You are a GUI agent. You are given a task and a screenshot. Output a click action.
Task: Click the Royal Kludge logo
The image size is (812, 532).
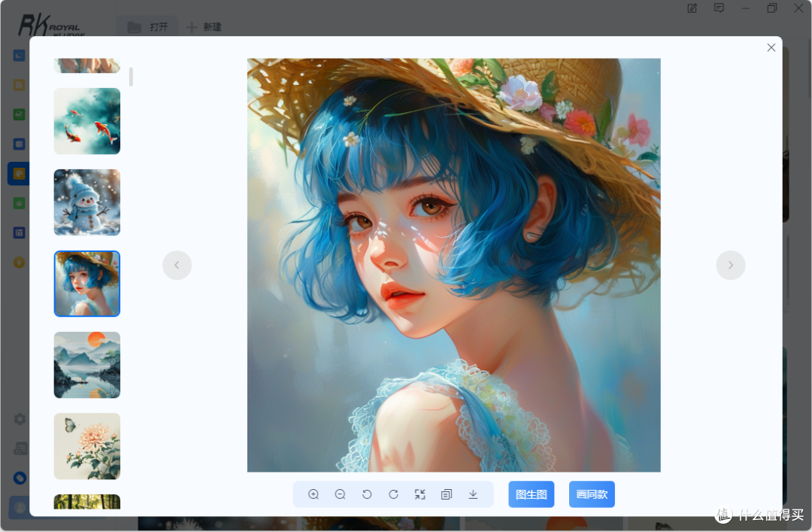point(51,26)
